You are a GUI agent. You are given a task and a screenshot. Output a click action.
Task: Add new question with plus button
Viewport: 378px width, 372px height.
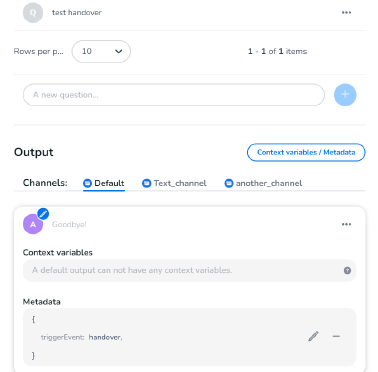click(x=345, y=95)
